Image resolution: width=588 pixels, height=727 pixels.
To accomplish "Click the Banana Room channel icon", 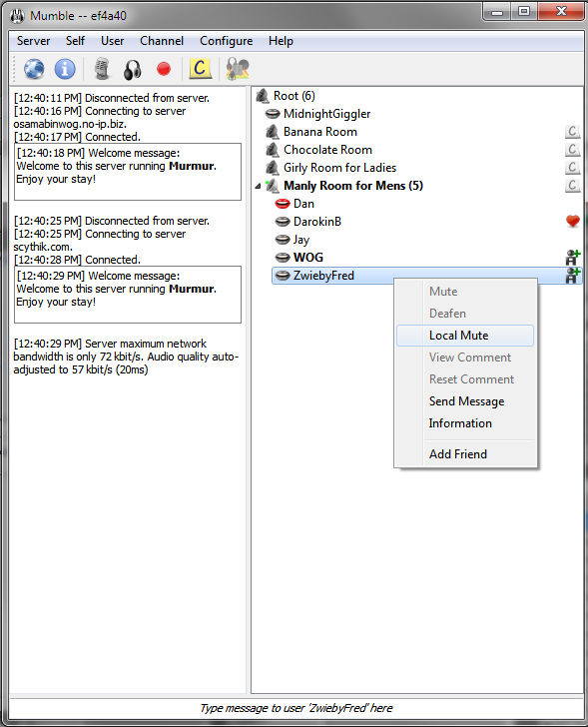I will click(273, 132).
